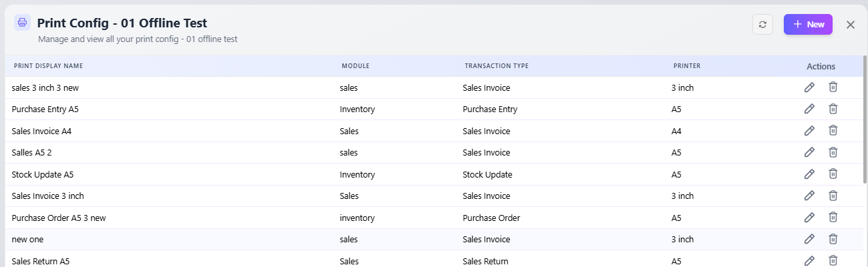Delete the Purchase Order A5 3 new config
The image size is (868, 267).
tap(833, 218)
